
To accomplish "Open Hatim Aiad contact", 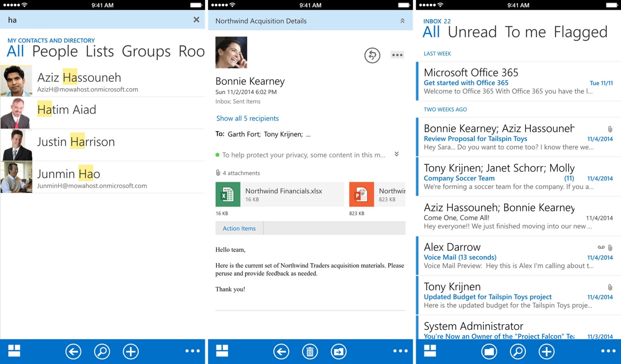I will pyautogui.click(x=102, y=113).
